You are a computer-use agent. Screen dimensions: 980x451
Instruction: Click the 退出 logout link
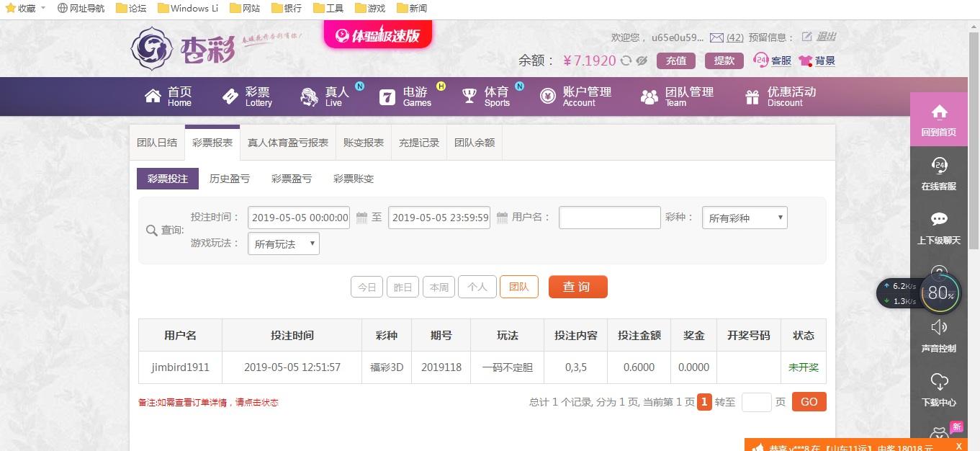pyautogui.click(x=825, y=37)
